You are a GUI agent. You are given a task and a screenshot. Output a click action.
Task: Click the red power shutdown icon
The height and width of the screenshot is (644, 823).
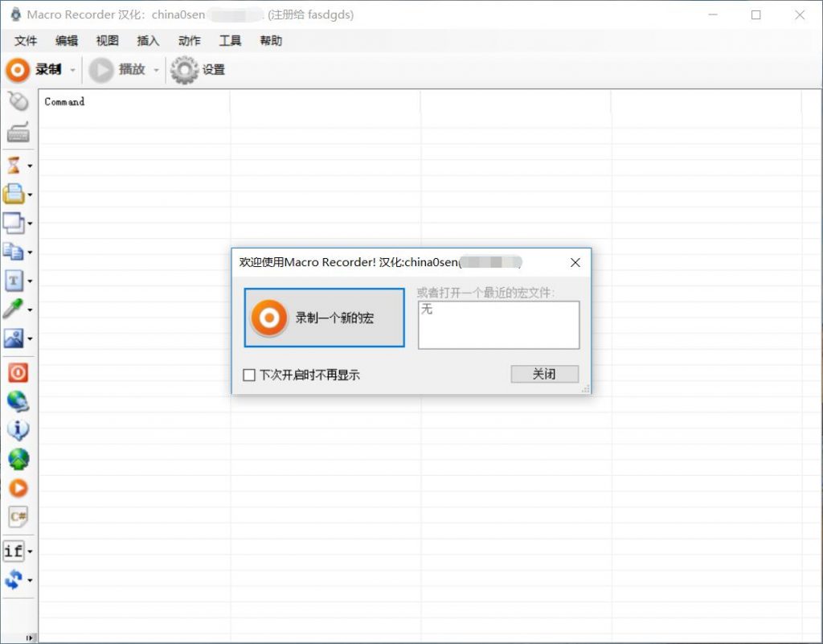point(18,372)
